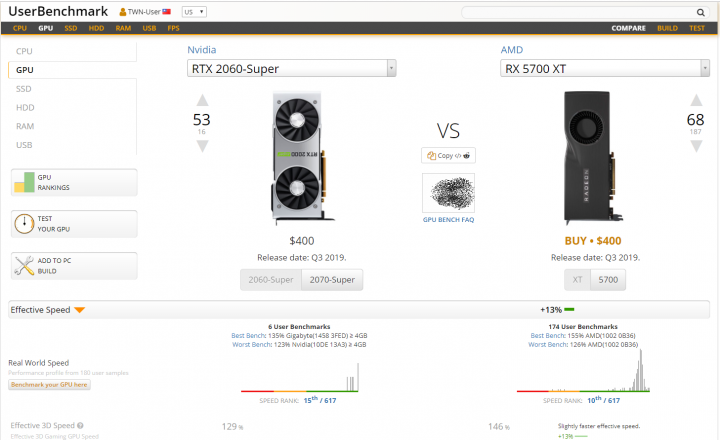Click the '6 User Benchmarks' text
720x440 pixels.
(299, 327)
